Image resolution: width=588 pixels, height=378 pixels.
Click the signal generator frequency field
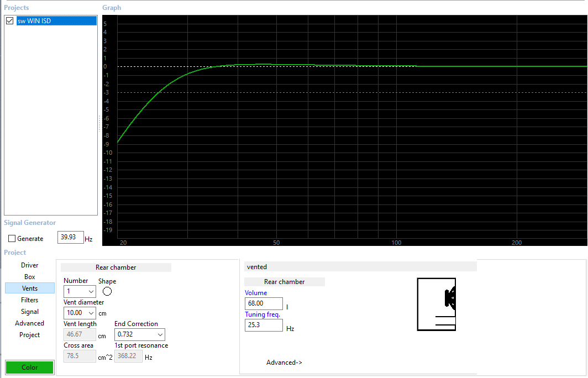coord(71,237)
